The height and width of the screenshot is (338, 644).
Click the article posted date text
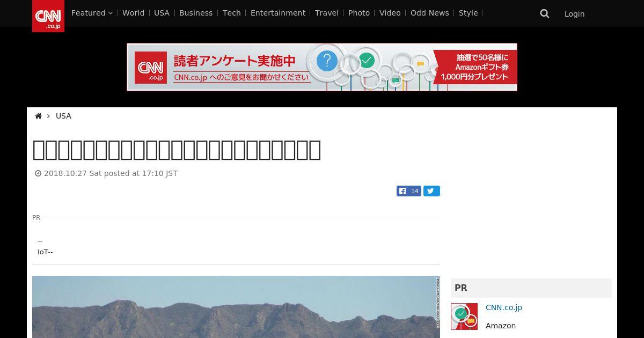click(x=111, y=173)
